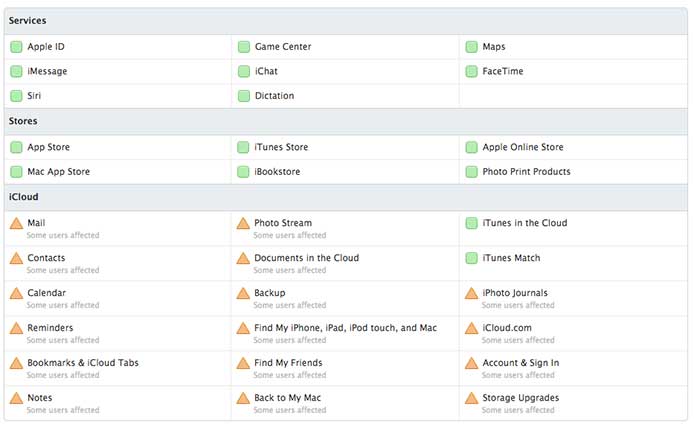Viewport: 694px width, 427px height.
Task: Select the iTunes Match label
Action: coord(511,258)
